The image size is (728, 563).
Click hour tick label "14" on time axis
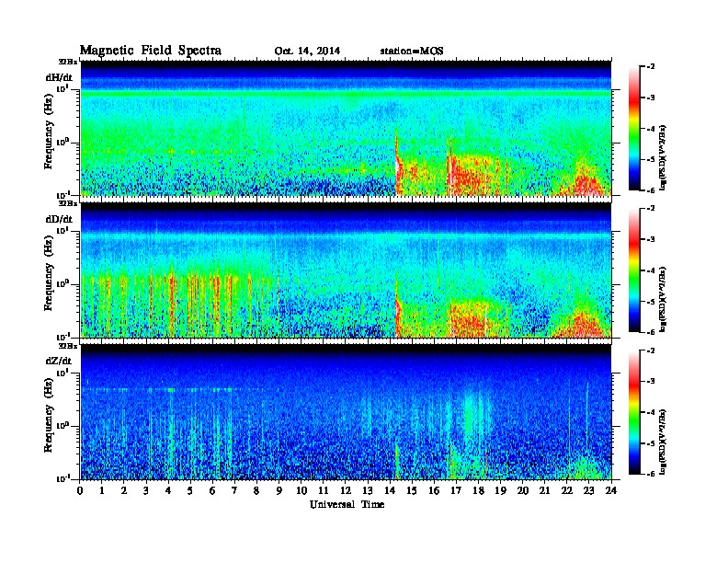[390, 491]
